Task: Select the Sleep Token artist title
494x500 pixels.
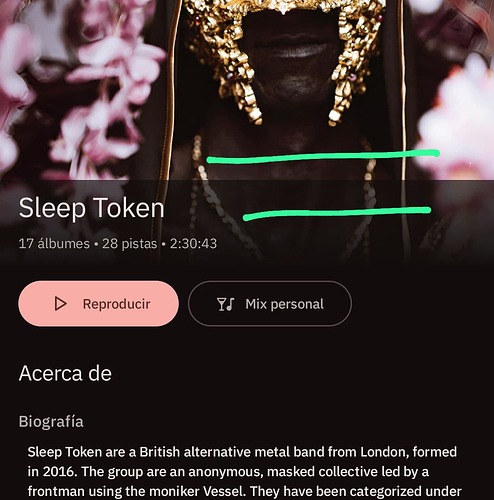Action: (92, 208)
